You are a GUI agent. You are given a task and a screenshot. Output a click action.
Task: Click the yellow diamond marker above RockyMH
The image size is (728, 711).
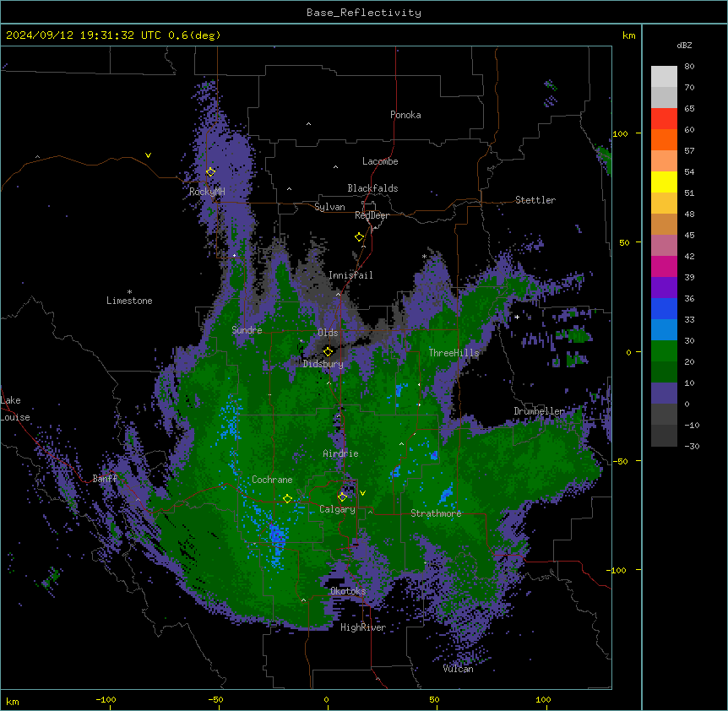[x=210, y=172]
